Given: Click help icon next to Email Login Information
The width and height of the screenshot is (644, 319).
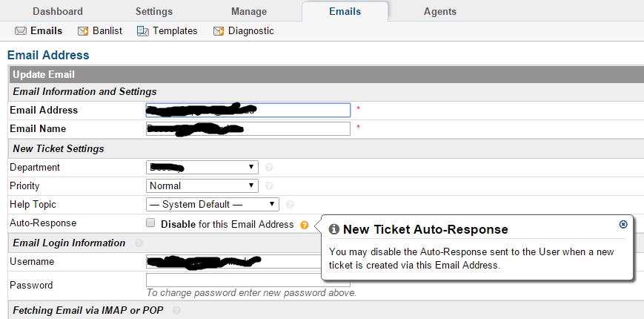Looking at the screenshot, I should pos(139,243).
